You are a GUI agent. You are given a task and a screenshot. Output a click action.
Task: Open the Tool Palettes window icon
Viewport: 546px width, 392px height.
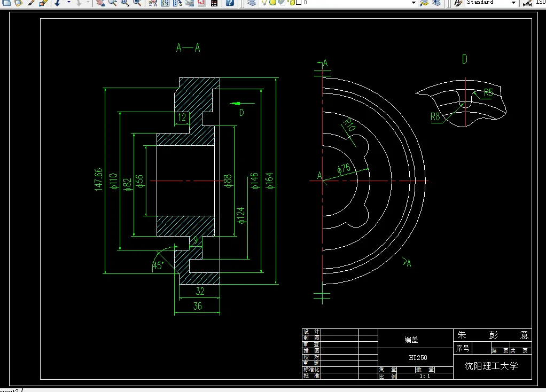pos(177,3)
